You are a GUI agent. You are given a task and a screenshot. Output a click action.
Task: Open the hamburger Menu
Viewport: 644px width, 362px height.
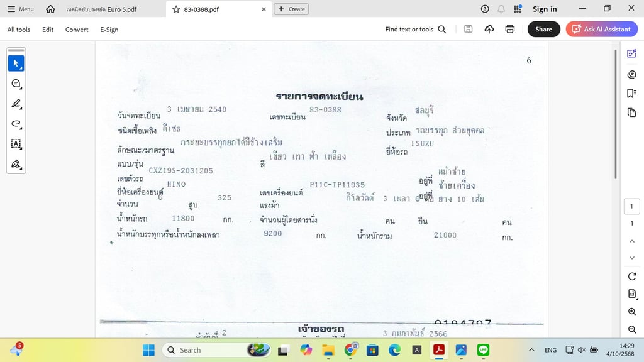click(20, 9)
